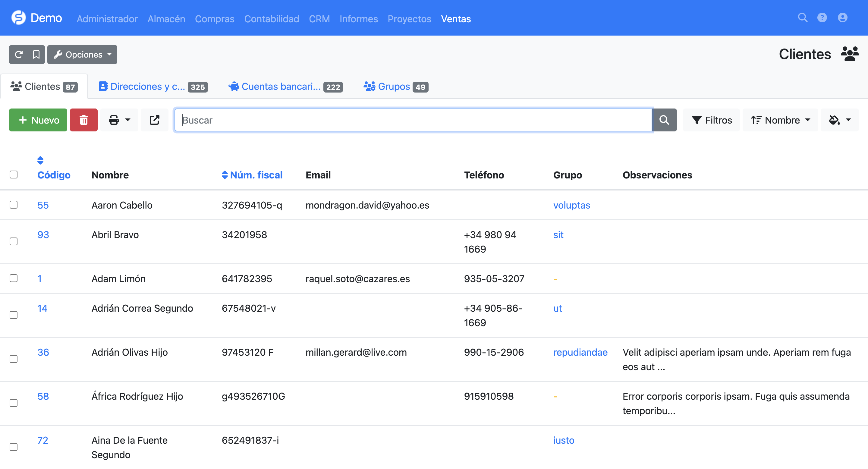Open the repudiandae group link
Image resolution: width=868 pixels, height=469 pixels.
[x=580, y=352]
